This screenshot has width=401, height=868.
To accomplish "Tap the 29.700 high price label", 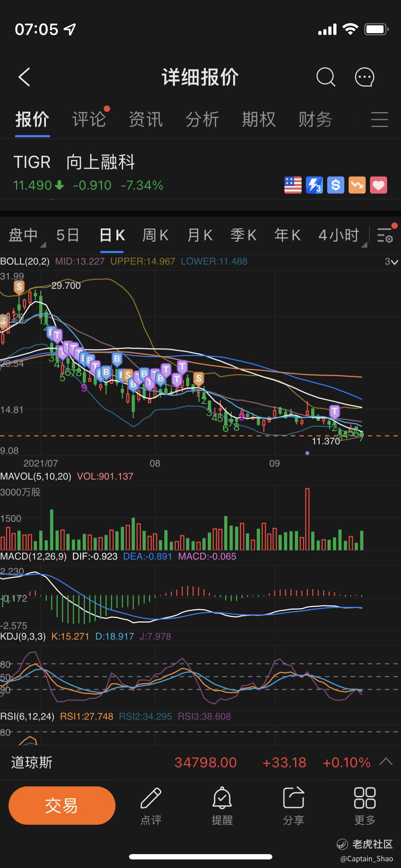I will 66,286.
